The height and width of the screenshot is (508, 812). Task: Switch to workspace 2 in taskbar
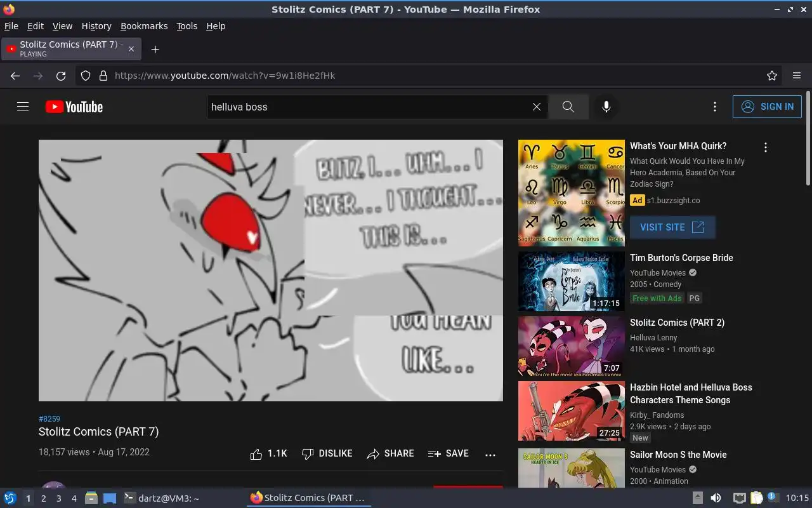[x=43, y=498]
